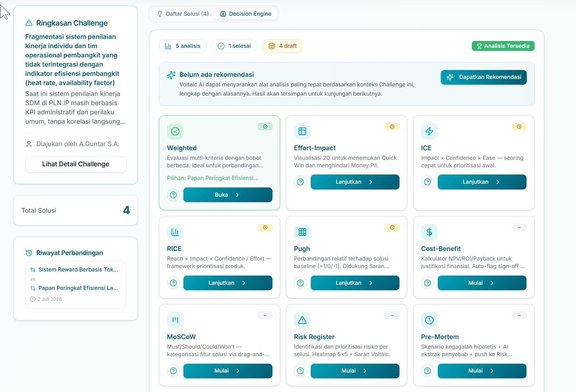Open help icon on the Pugh card
576x392 pixels.
pos(300,283)
